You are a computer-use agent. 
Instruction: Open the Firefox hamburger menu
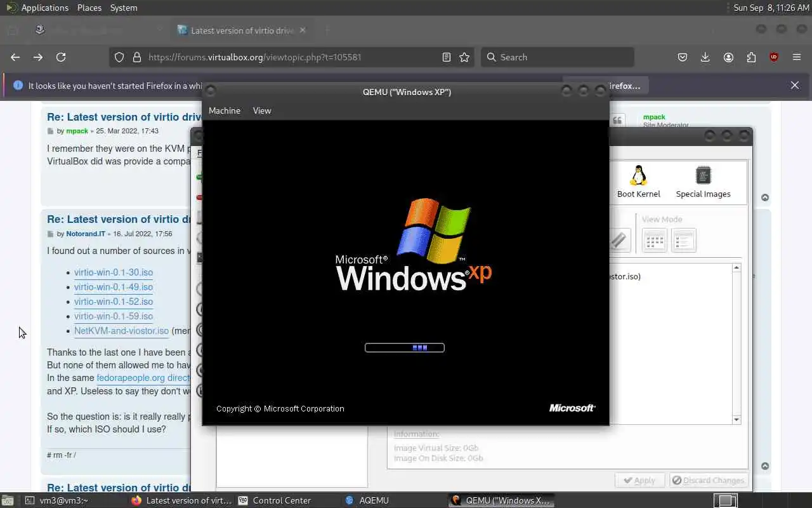pyautogui.click(x=797, y=57)
